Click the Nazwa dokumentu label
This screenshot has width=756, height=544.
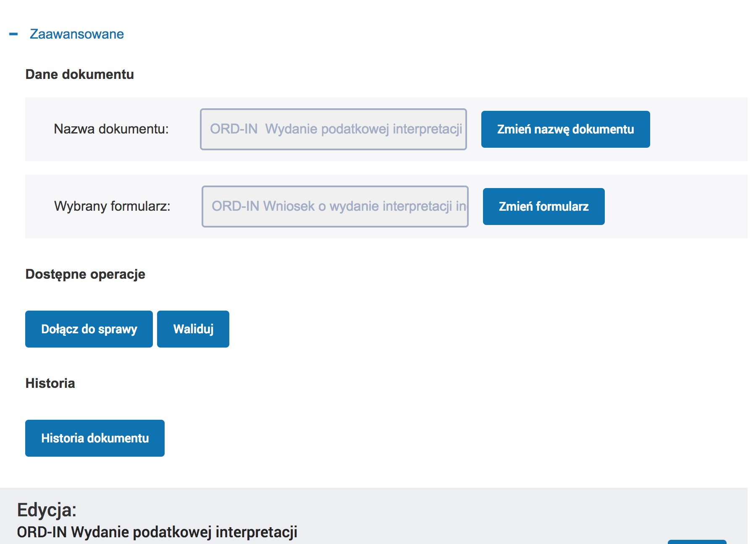coord(111,129)
